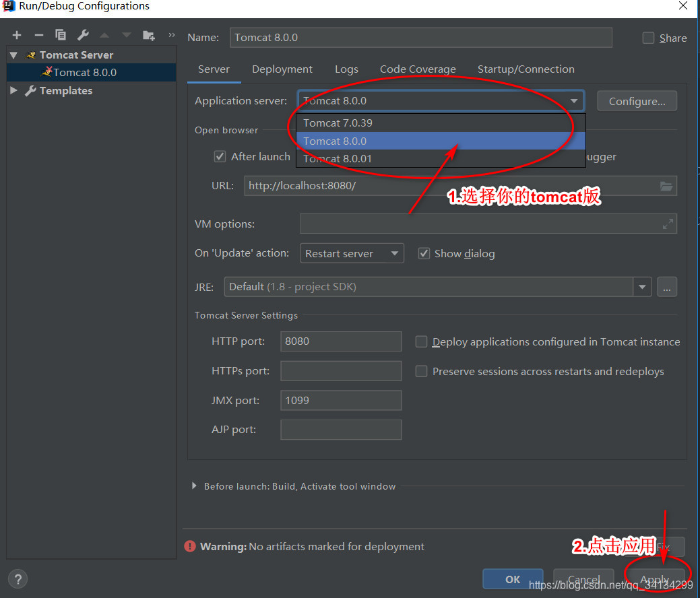Image resolution: width=700 pixels, height=598 pixels.
Task: Open the JRE dropdown arrow
Action: 643,287
